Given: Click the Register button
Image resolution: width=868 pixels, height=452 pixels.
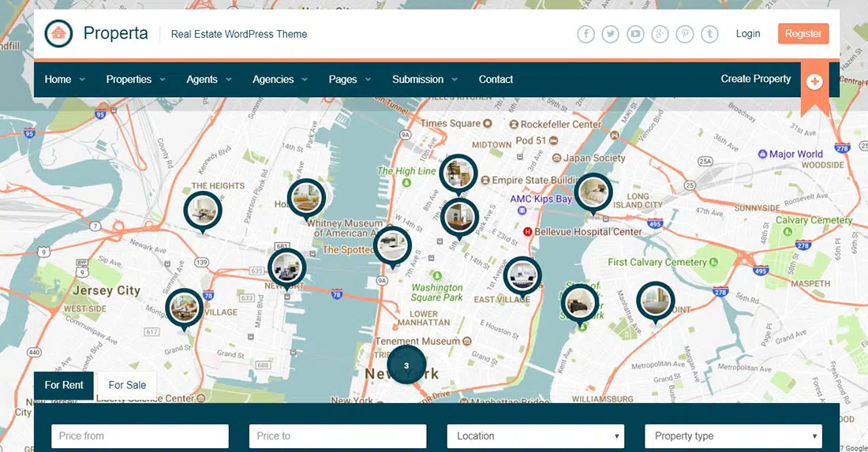Looking at the screenshot, I should tap(803, 34).
